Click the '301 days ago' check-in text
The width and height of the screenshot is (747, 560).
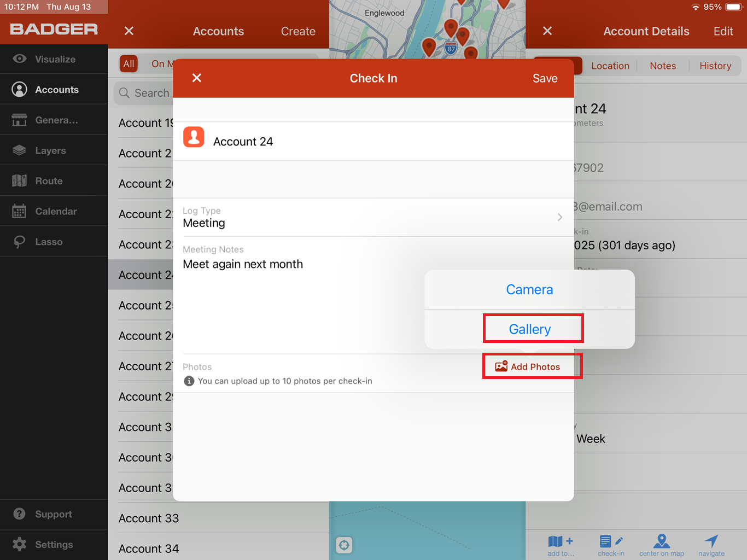point(637,245)
